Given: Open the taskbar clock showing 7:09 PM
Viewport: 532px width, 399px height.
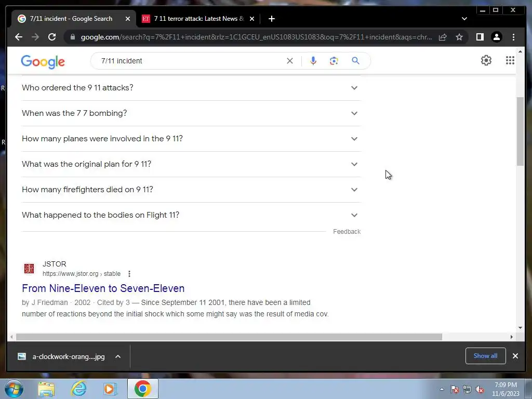Looking at the screenshot, I should point(506,389).
